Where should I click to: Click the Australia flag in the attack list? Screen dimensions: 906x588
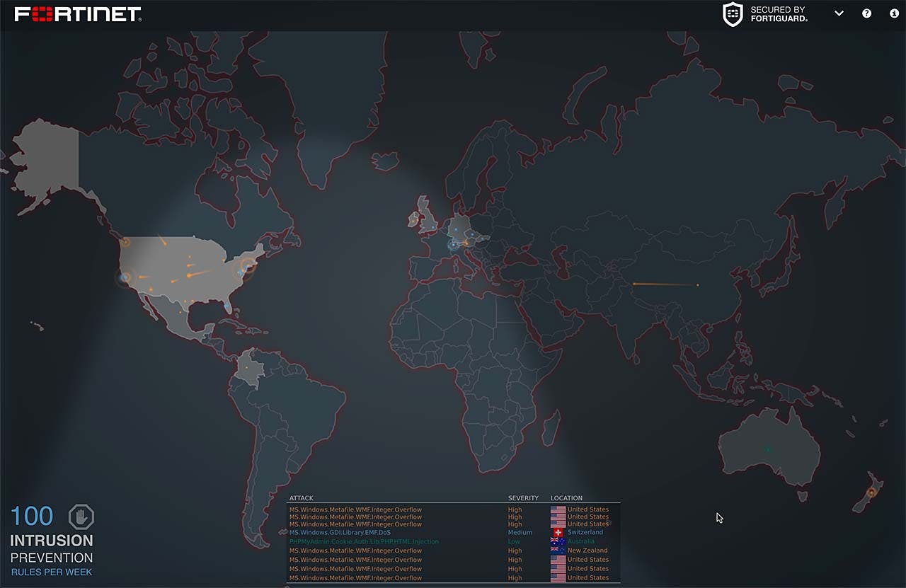point(558,541)
